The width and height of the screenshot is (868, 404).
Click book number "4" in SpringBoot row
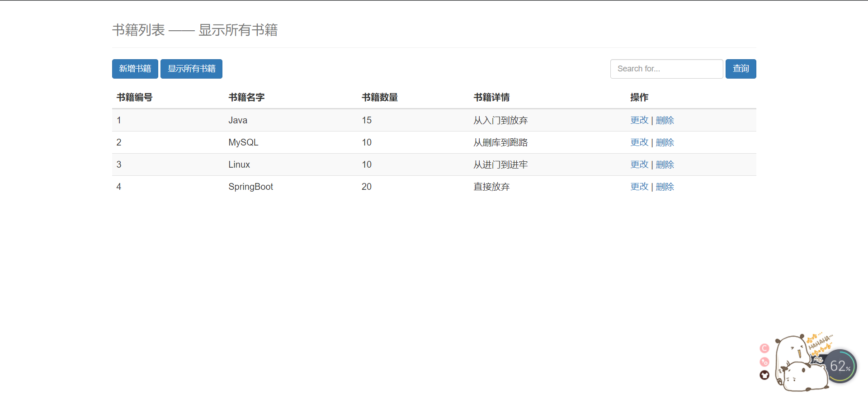119,187
